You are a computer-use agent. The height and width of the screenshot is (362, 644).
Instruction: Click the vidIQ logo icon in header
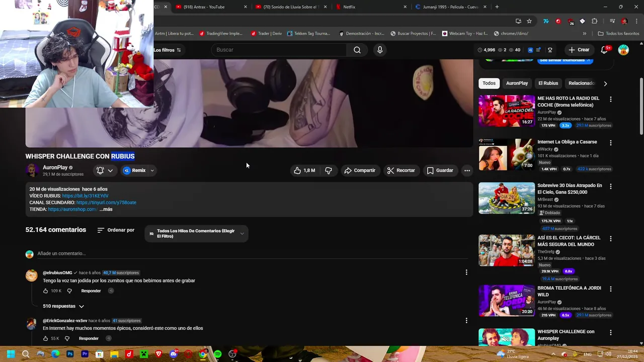click(530, 50)
